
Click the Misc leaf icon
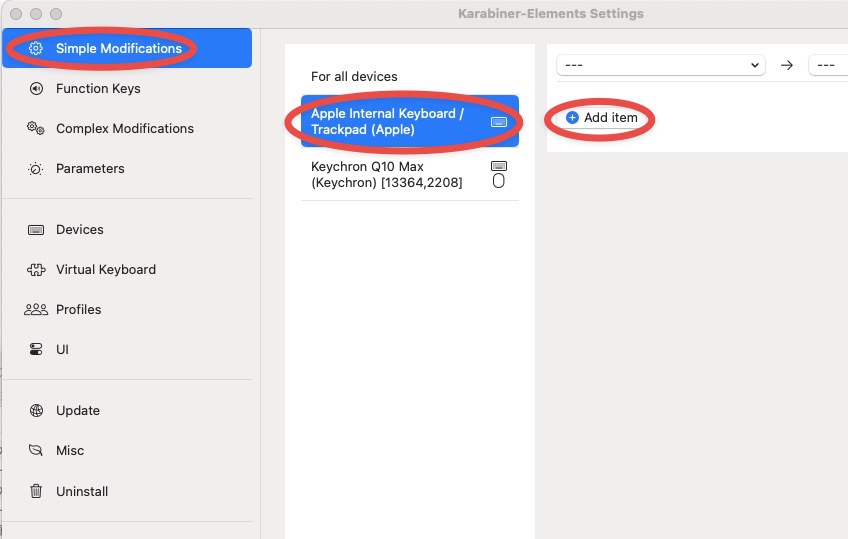36,450
